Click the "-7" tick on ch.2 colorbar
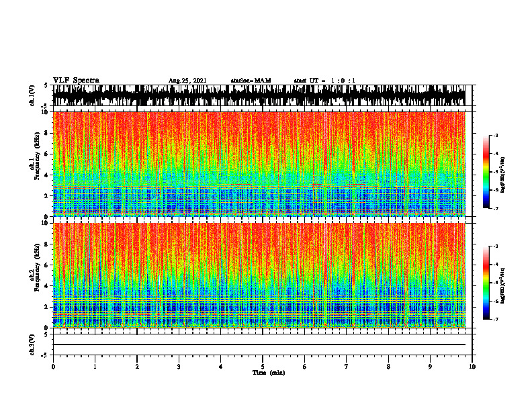This screenshot has height=411, width=532. point(496,320)
